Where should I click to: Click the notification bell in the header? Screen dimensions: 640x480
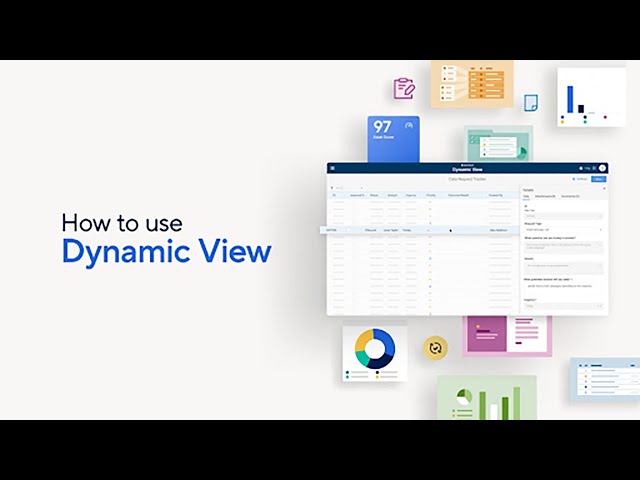coord(581,168)
